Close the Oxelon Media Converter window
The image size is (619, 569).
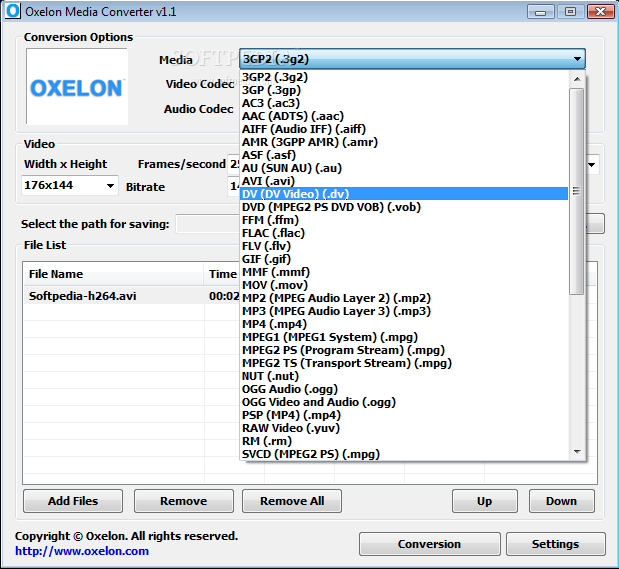[600, 12]
